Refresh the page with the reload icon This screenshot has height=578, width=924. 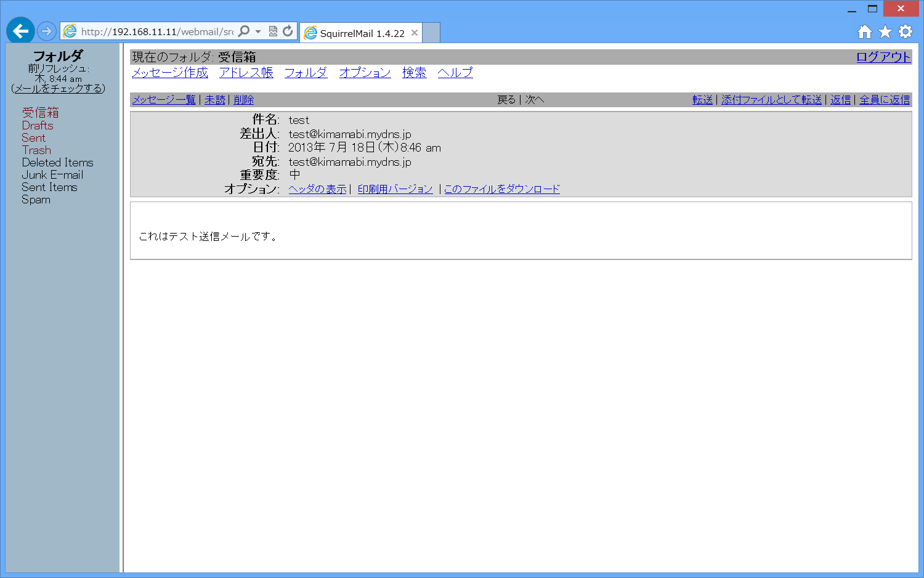pyautogui.click(x=288, y=31)
